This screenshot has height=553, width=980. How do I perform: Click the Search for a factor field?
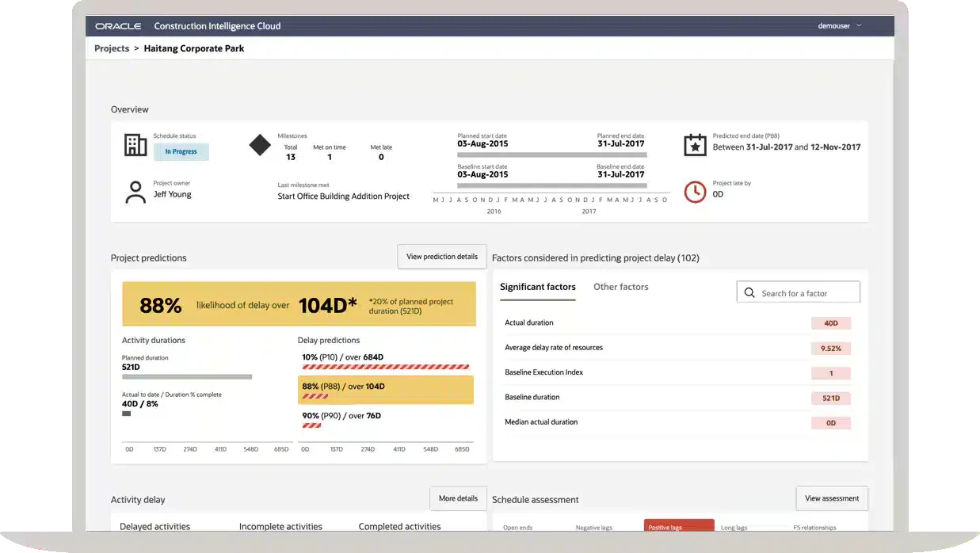point(799,293)
